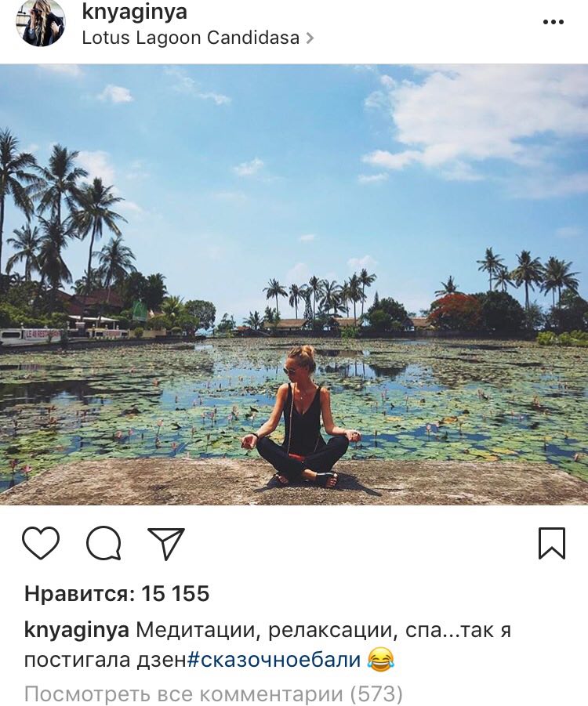Open comments via speech bubble icon
The width and height of the screenshot is (588, 706).
103,542
